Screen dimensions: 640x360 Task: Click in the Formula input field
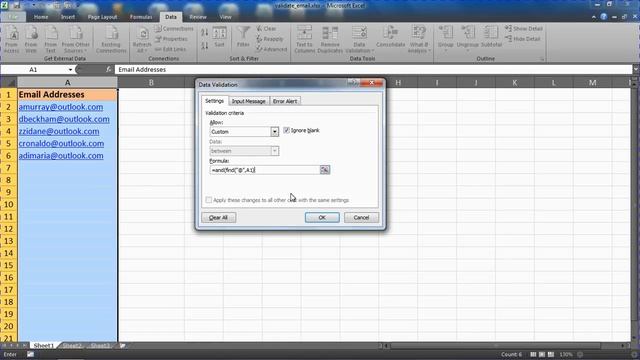click(264, 170)
